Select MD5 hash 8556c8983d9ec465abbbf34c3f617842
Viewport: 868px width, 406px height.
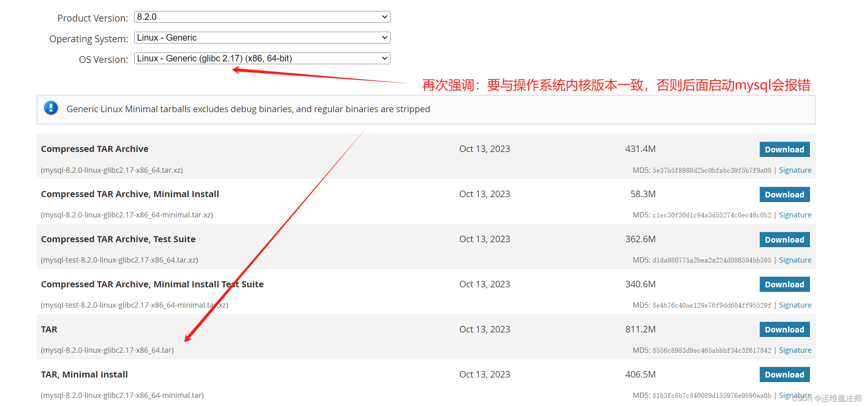tap(712, 351)
